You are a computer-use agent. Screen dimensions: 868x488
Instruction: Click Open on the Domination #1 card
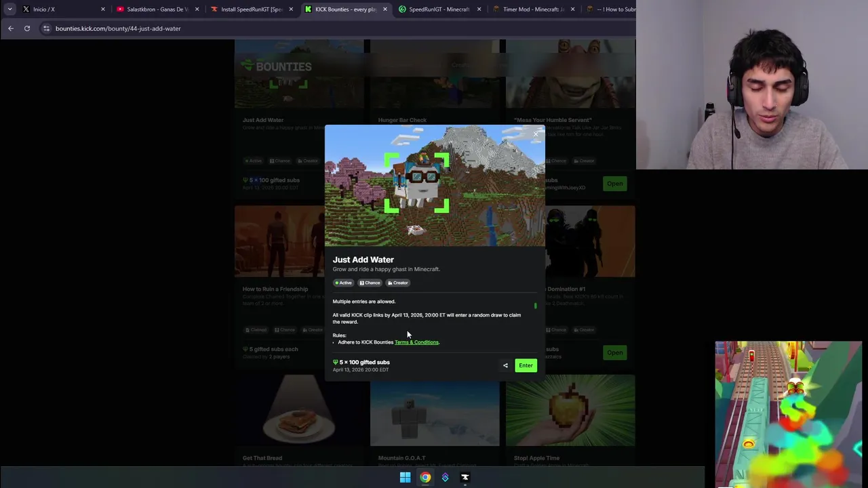coord(614,352)
